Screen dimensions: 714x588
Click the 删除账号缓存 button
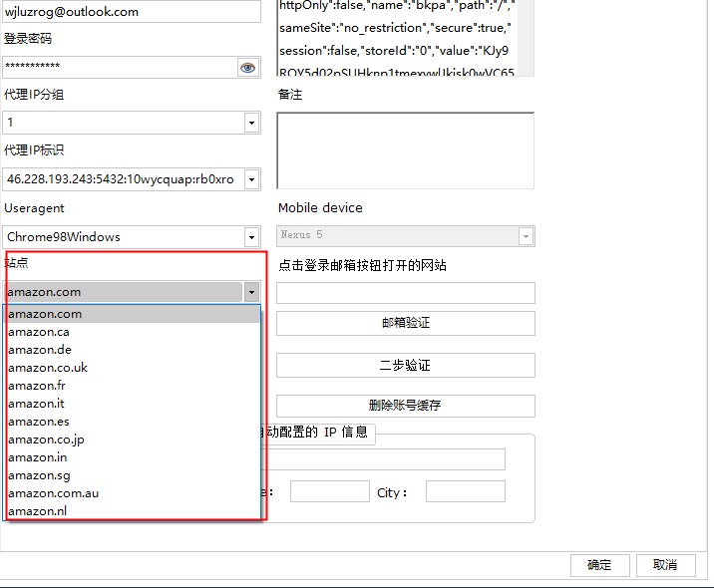coord(406,405)
